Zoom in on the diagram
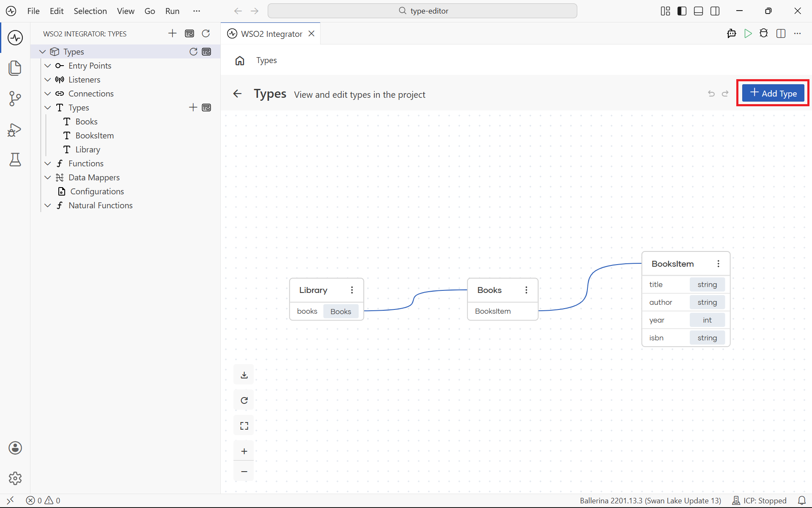This screenshot has height=508, width=812. [244, 451]
